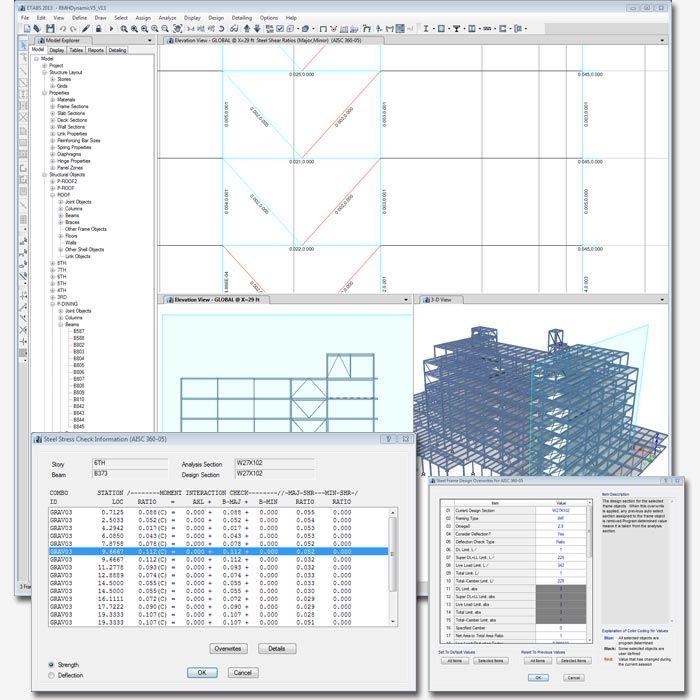This screenshot has height=700, width=700.
Task: Switch to the Reports tab in Model Explorer
Action: click(96, 50)
